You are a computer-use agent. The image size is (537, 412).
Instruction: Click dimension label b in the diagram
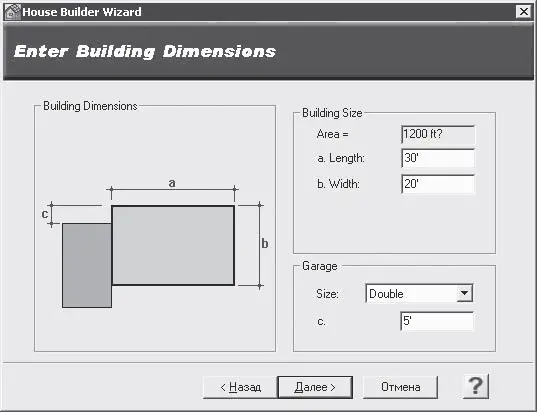tap(265, 244)
